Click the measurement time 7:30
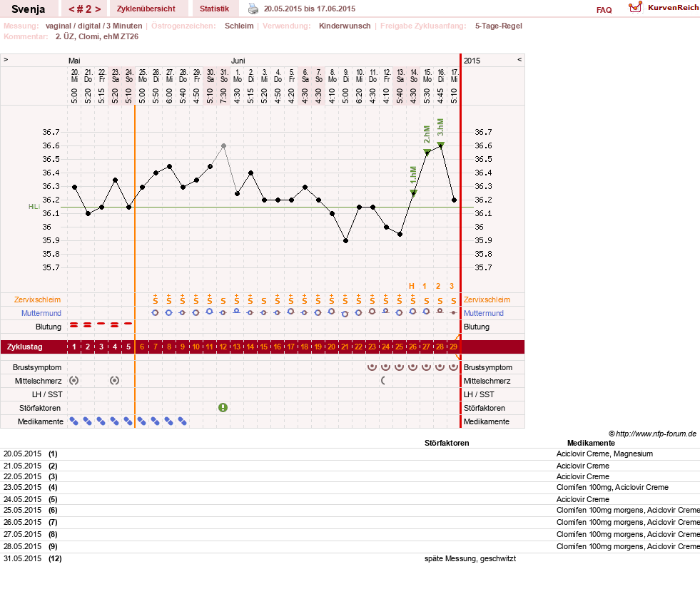This screenshot has height=599, width=700. pos(223,96)
